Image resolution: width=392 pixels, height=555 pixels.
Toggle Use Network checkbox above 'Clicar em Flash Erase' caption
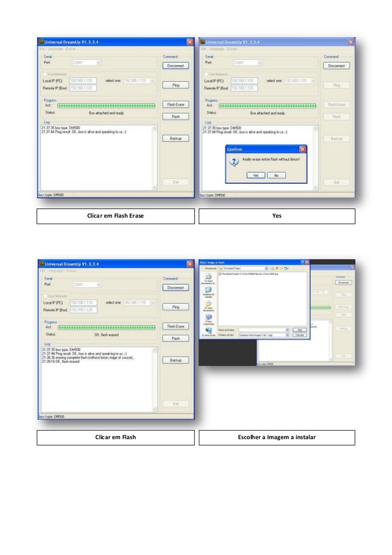coord(45,74)
